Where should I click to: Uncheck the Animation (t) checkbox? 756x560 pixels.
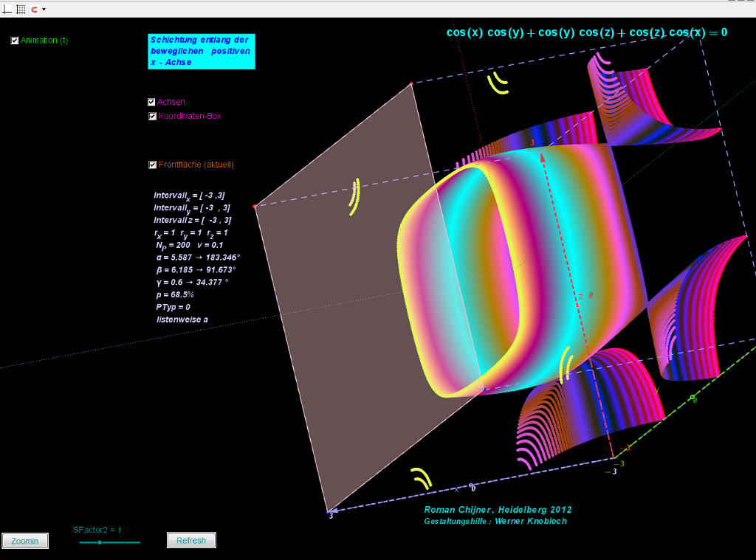pos(15,41)
